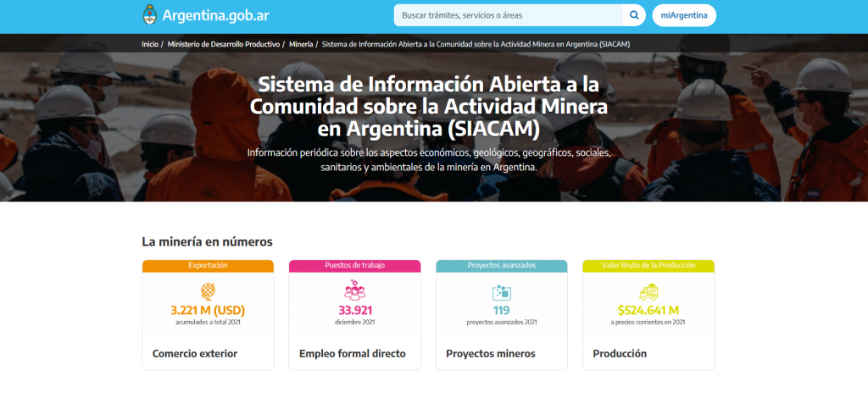868x409 pixels.
Task: Open the miArgentina button
Action: point(684,15)
